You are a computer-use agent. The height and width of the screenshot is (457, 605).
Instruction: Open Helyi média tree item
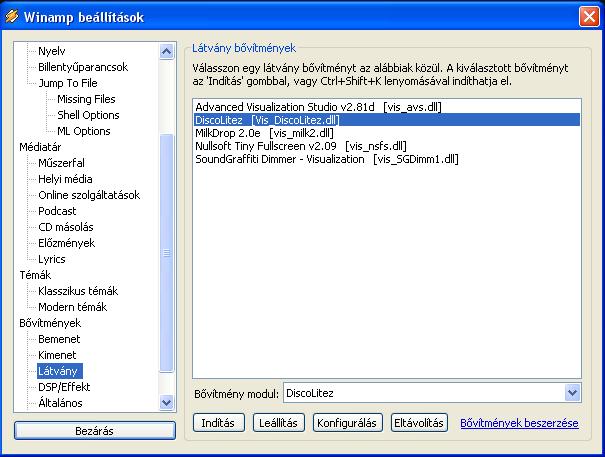point(65,179)
